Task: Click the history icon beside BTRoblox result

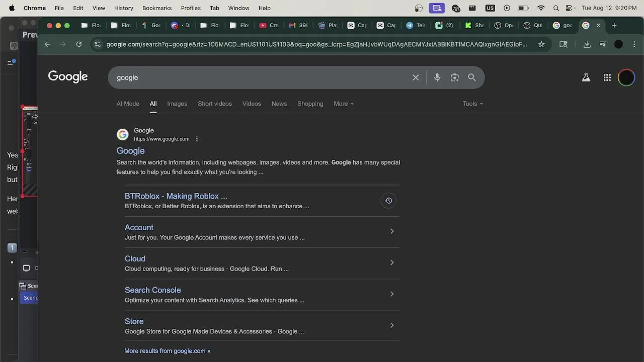Action: [388, 201]
